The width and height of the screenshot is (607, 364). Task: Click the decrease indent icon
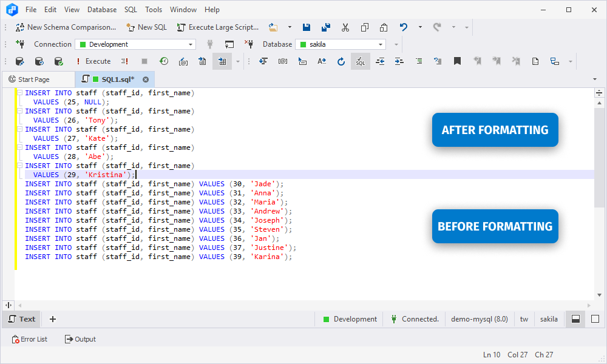pos(380,61)
